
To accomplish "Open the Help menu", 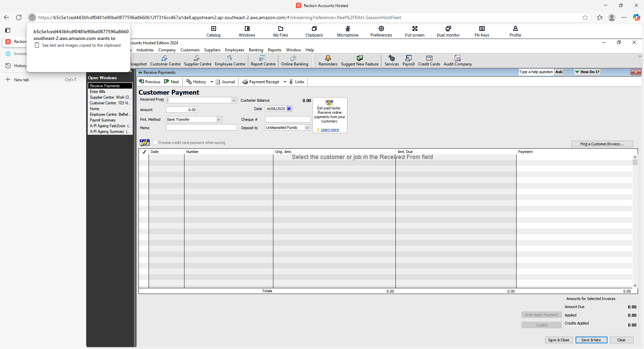I will pos(310,50).
